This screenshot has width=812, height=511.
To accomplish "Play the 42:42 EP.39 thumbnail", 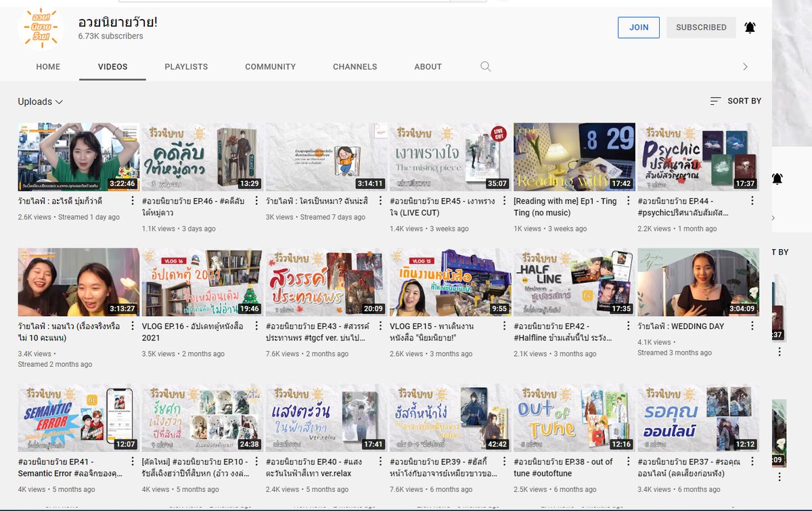I will pos(450,418).
